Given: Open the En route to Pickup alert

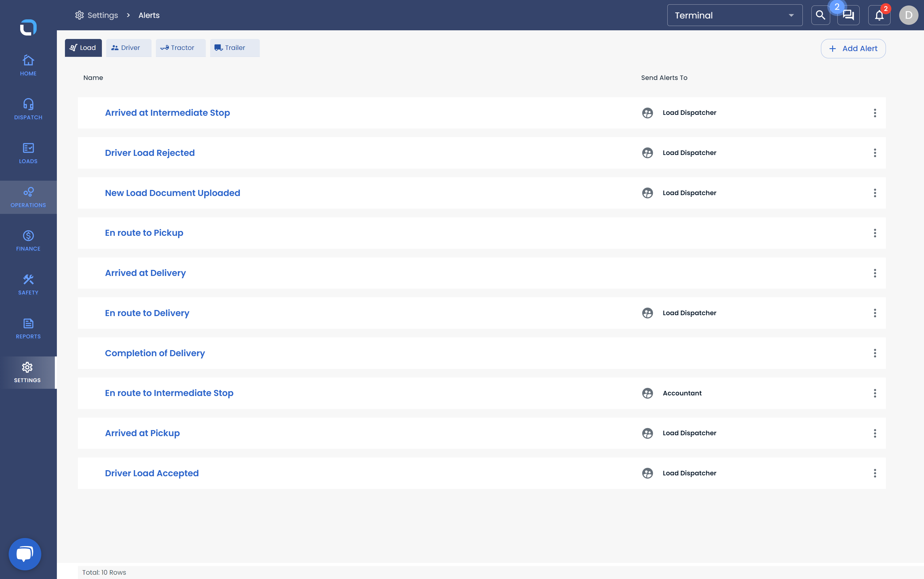Looking at the screenshot, I should [144, 233].
